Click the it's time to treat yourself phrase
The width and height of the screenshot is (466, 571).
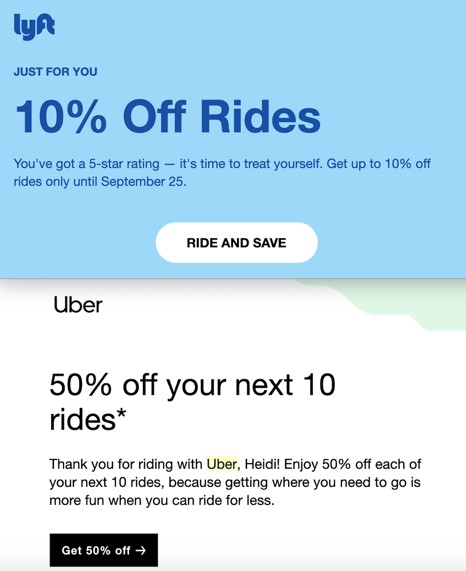coord(251,164)
